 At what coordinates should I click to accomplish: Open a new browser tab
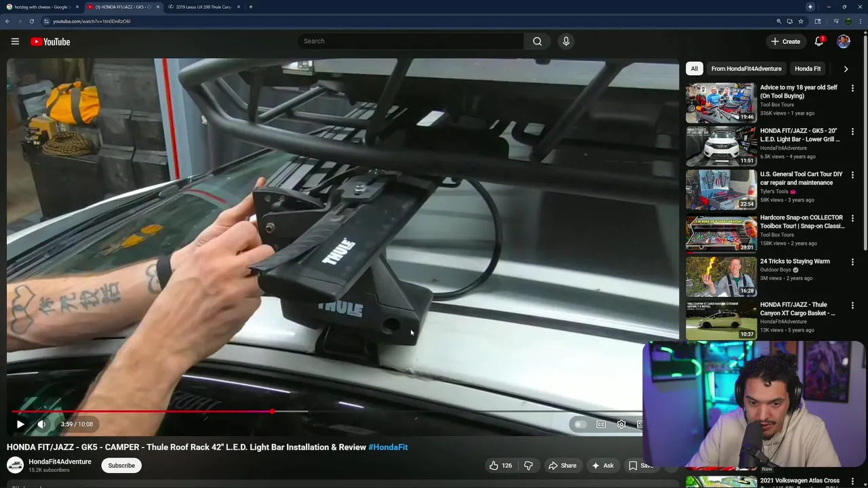(x=251, y=7)
